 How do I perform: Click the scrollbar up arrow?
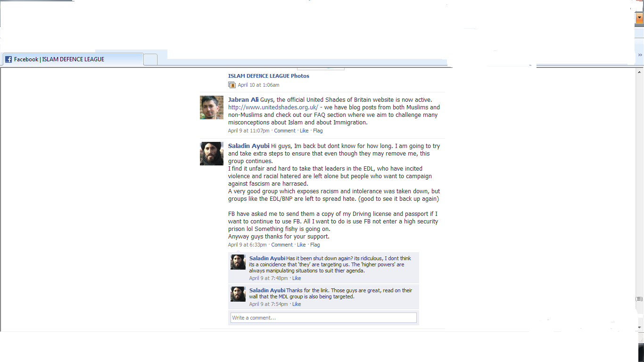point(640,72)
